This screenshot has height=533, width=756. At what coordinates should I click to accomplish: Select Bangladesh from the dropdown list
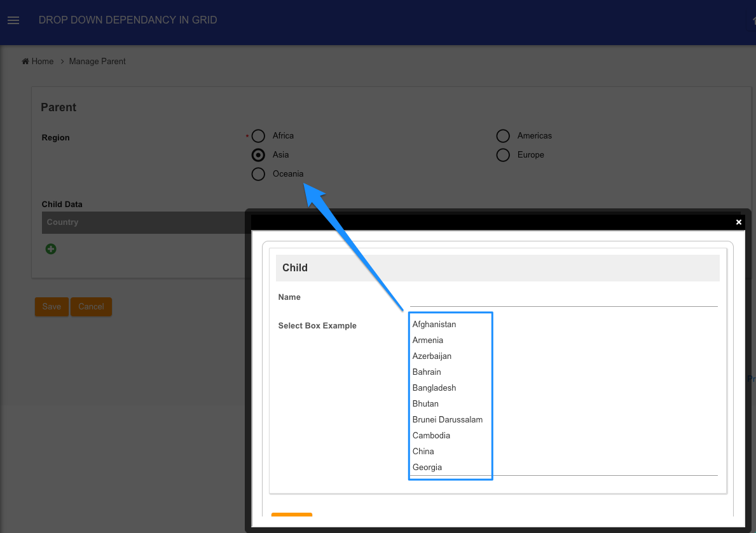click(x=434, y=388)
